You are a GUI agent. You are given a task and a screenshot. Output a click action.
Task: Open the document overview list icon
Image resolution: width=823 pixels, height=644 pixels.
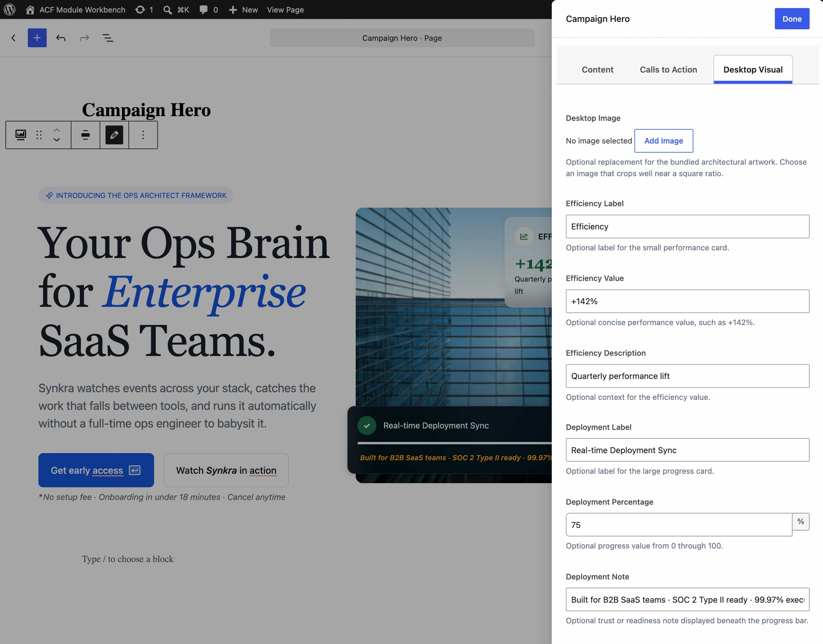pos(108,38)
